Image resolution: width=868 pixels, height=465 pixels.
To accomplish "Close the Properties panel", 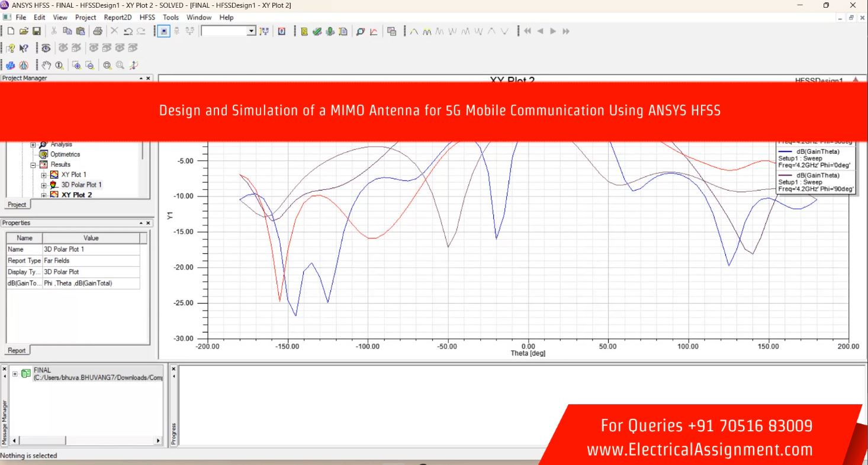I will [148, 223].
